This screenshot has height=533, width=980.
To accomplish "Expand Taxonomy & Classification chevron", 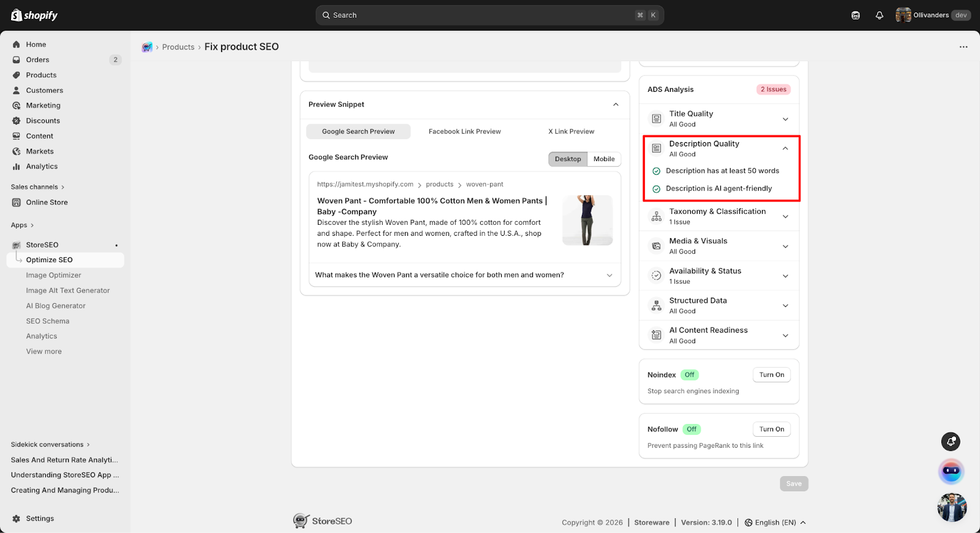I will click(785, 217).
